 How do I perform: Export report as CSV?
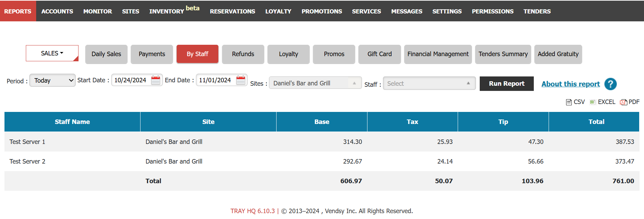point(575,102)
